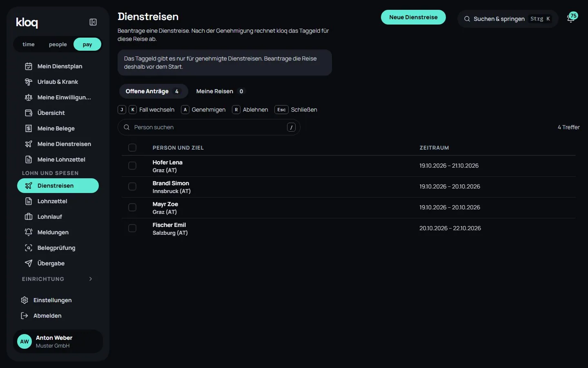Click the Meldungen bell icon
588x368 pixels.
point(29,232)
